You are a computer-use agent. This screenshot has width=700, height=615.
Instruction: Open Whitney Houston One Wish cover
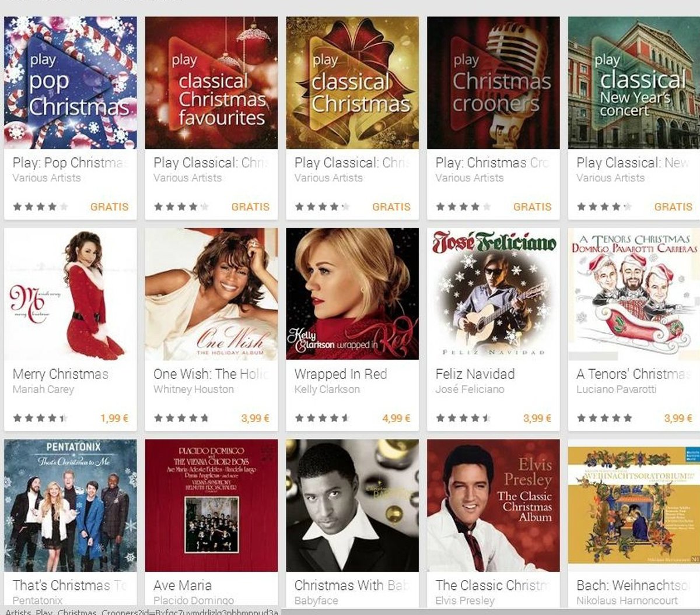tap(211, 294)
